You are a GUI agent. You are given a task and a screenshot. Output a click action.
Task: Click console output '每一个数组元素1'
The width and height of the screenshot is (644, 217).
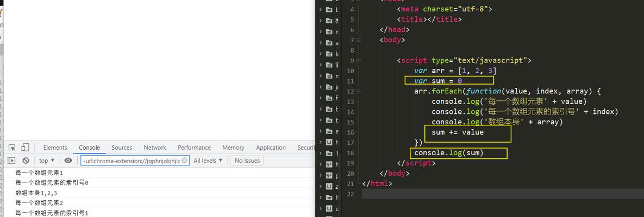pyautogui.click(x=40, y=173)
